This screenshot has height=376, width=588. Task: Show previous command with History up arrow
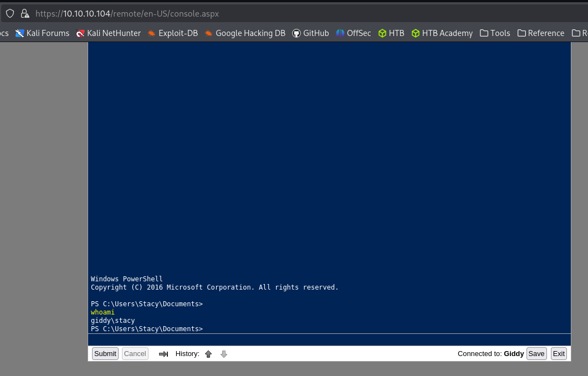pos(208,354)
